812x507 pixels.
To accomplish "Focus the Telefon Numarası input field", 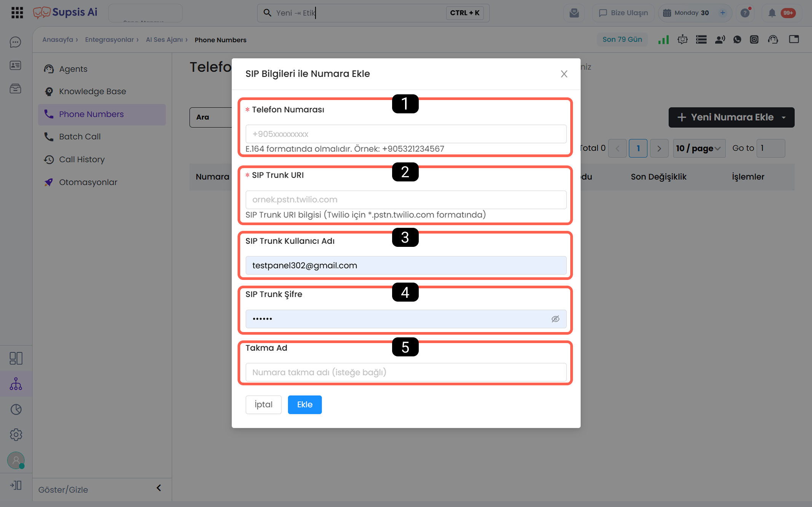I will [406, 134].
